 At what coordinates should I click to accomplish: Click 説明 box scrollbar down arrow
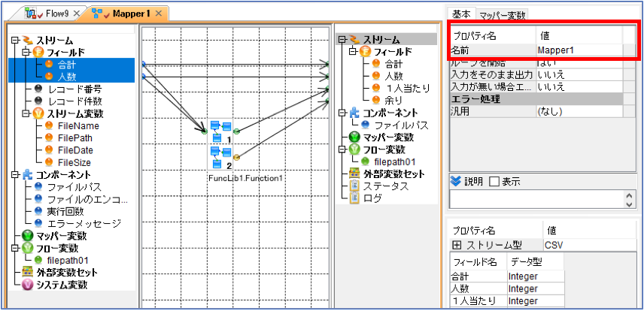coord(629,204)
